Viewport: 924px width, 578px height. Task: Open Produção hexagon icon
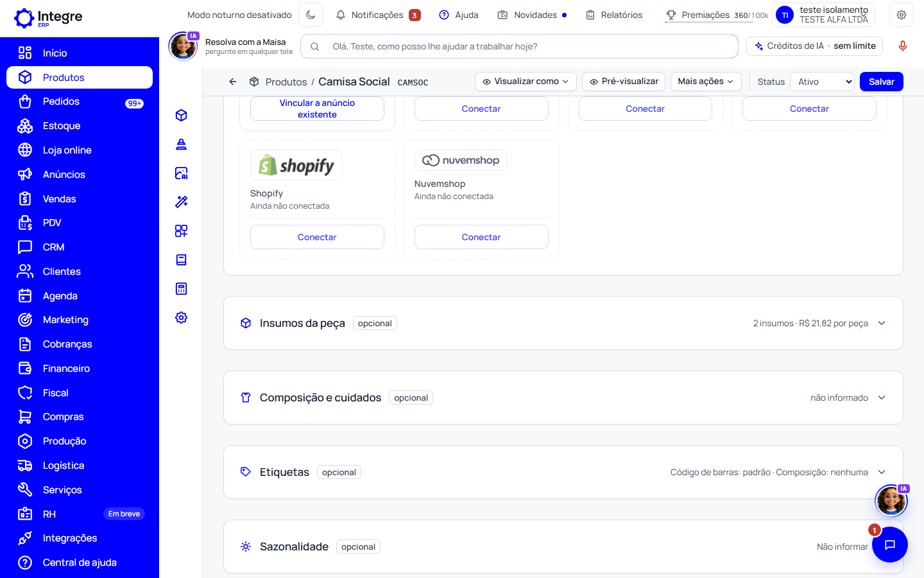pyautogui.click(x=25, y=441)
